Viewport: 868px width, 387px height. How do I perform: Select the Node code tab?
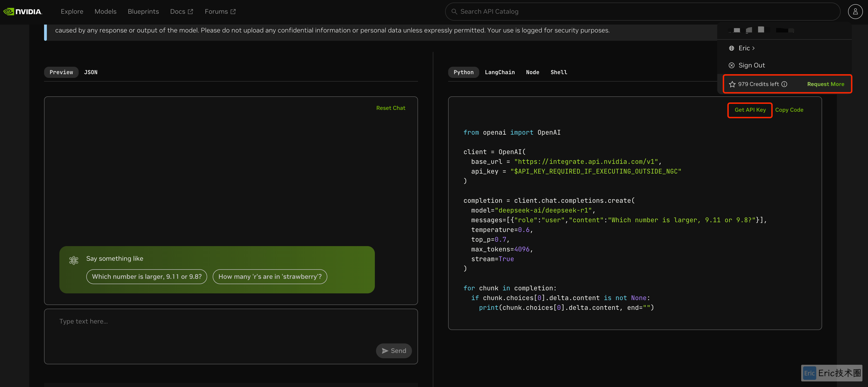tap(532, 72)
